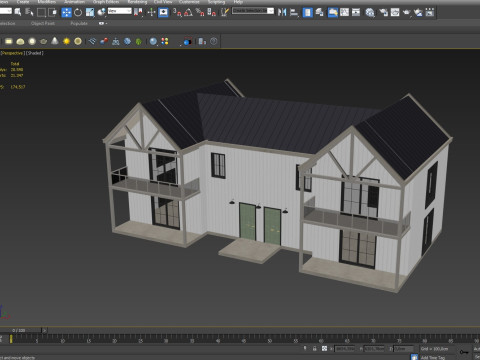Screen dimensions: 480x360
Task: Click the Y coordinate field
Action: coord(374,349)
